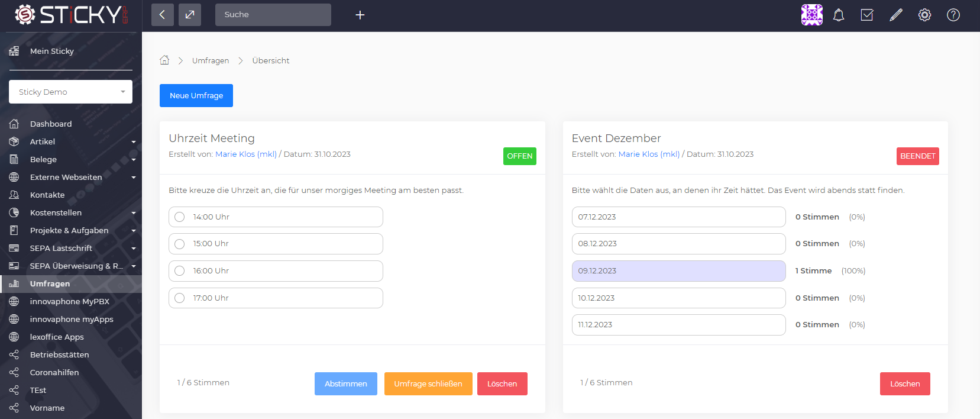
Task: Open the tasks checkmark icon
Action: (867, 15)
